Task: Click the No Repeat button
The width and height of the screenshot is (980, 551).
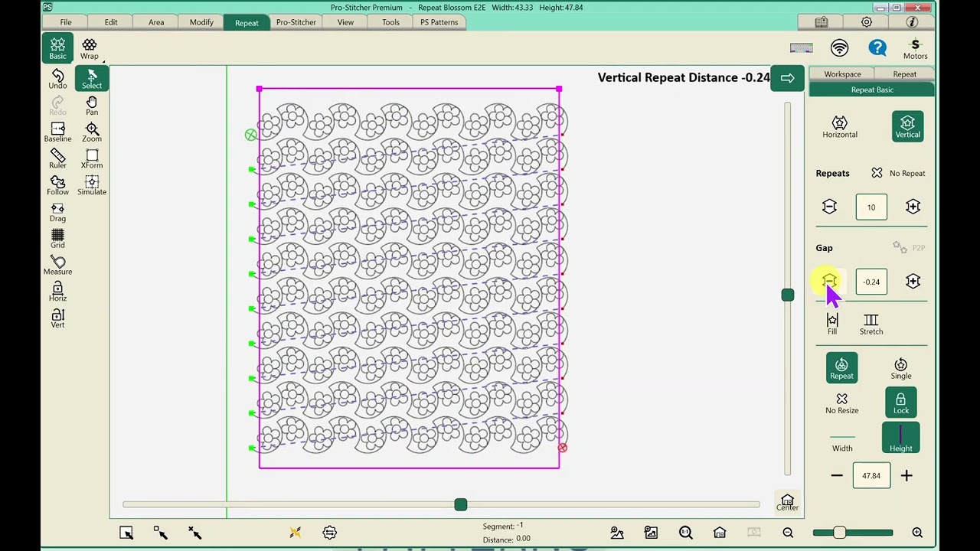Action: coord(898,173)
